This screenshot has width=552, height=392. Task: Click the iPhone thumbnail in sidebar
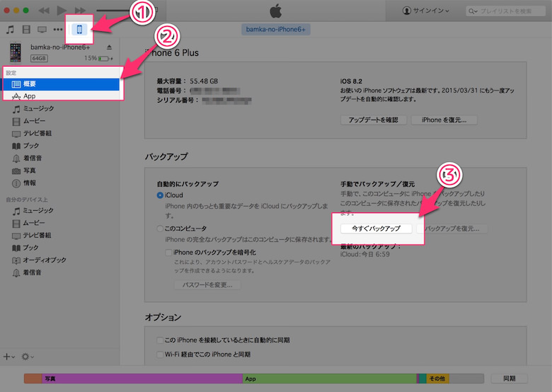pos(15,52)
